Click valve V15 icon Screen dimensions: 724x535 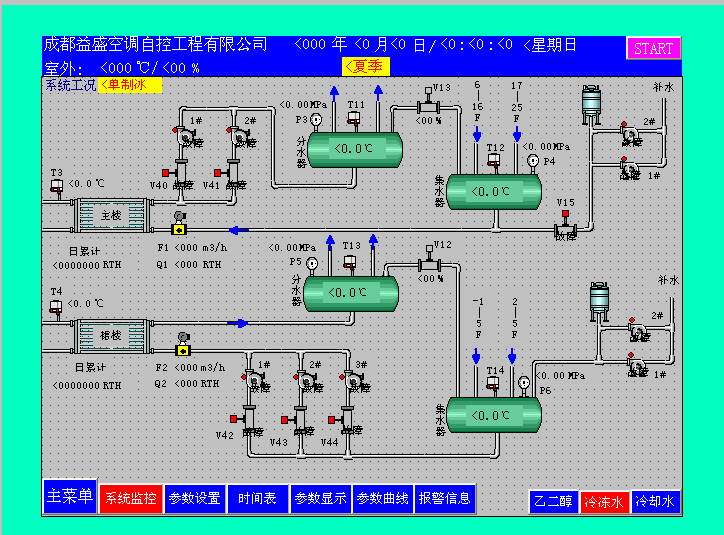coord(566,225)
